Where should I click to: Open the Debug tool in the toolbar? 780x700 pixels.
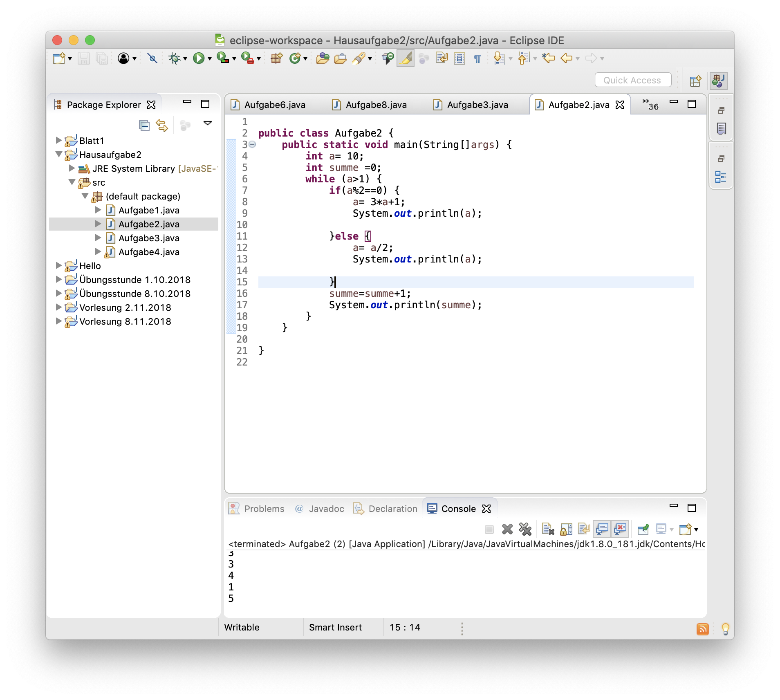(x=175, y=58)
